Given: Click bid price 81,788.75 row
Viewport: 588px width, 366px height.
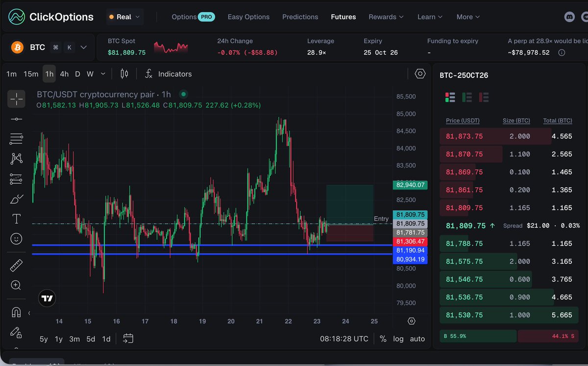Looking at the screenshot, I should coord(508,244).
